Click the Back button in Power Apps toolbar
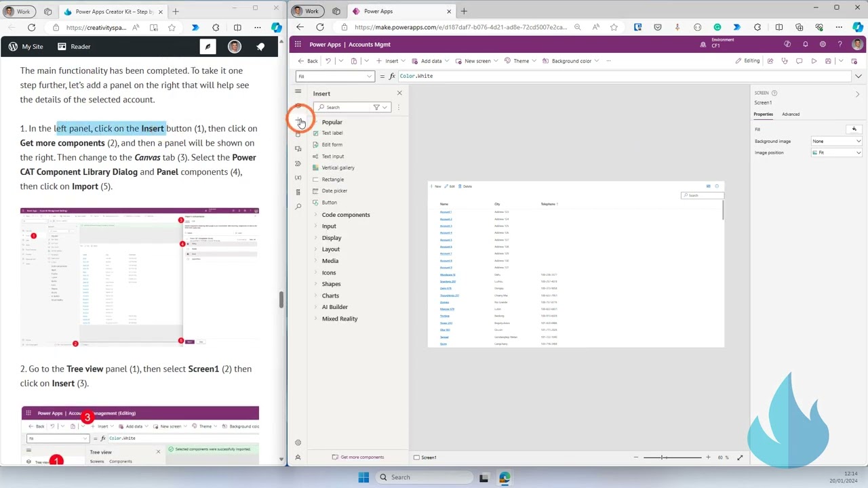Image resolution: width=868 pixels, height=488 pixels. tap(308, 61)
